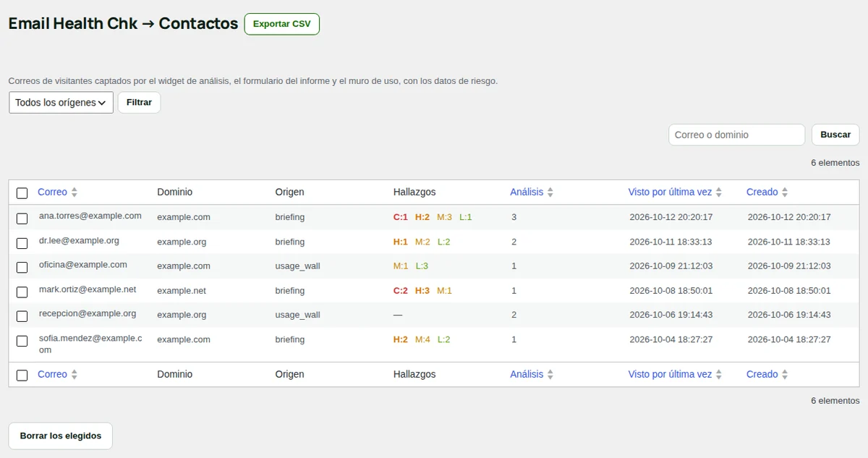Click the Dominio column header
Viewport: 868px width, 458px height.
(x=175, y=192)
